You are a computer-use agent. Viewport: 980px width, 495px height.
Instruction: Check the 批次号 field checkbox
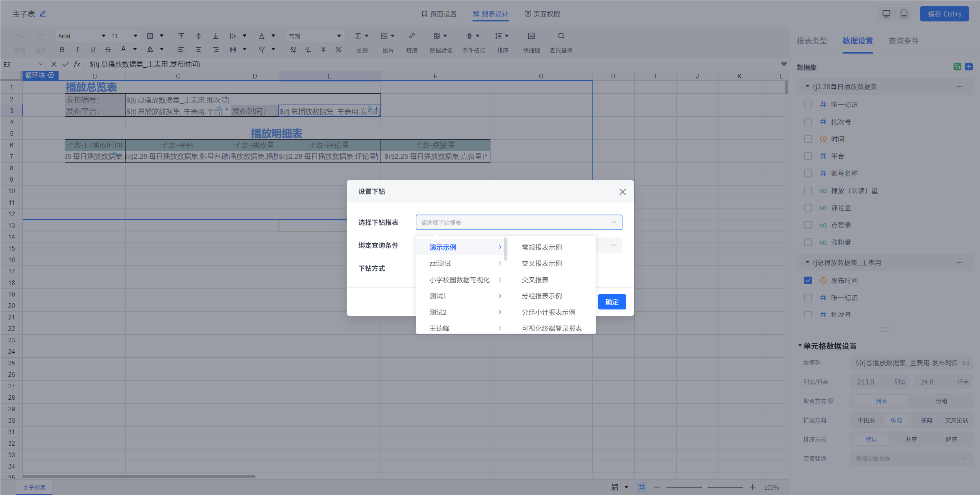(808, 122)
